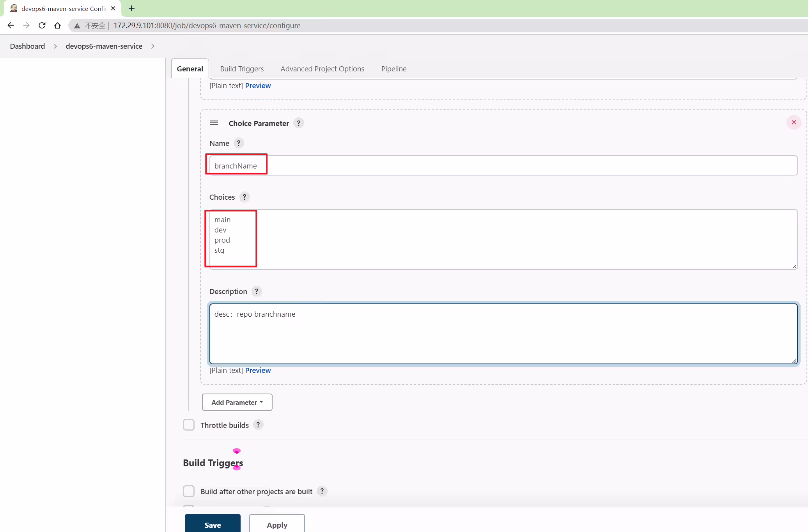Click into the branchName name field
The image size is (808, 532).
click(503, 166)
